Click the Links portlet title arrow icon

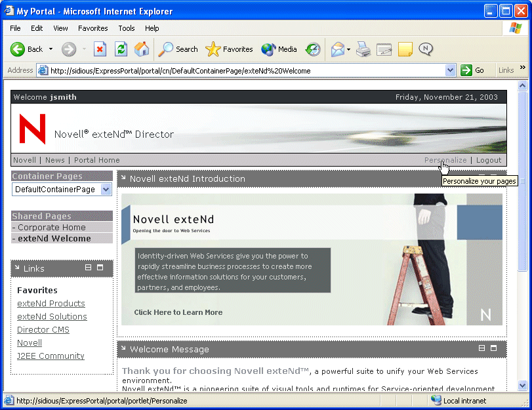tap(17, 268)
